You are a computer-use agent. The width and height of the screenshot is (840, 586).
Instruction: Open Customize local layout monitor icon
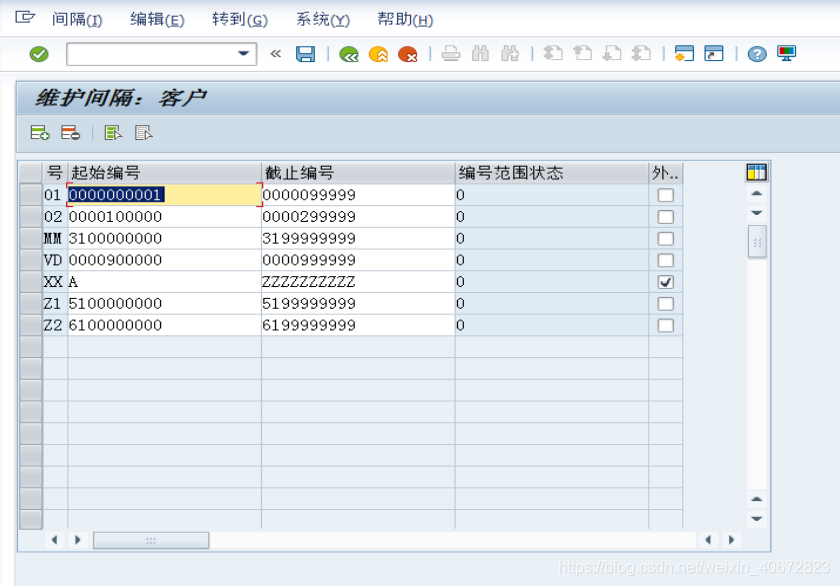786,54
